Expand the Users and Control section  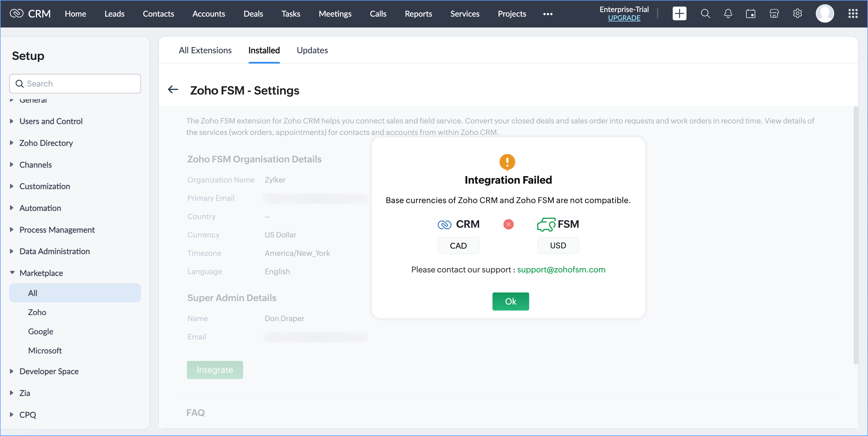[x=50, y=121]
